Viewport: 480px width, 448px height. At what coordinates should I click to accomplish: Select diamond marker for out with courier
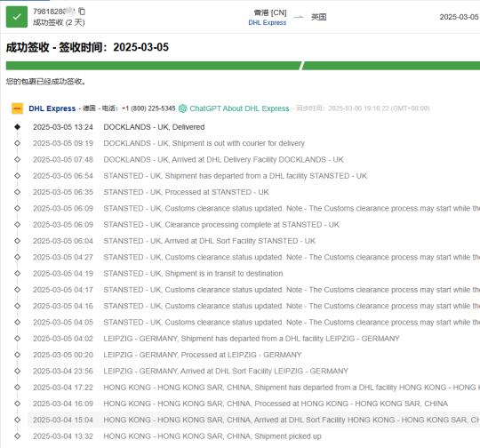pos(18,143)
